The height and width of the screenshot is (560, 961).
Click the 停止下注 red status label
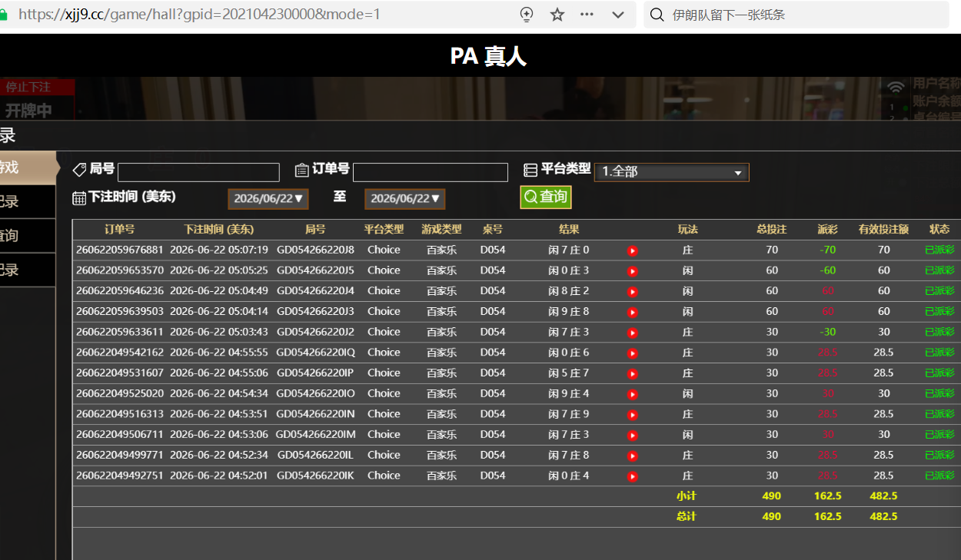(28, 87)
